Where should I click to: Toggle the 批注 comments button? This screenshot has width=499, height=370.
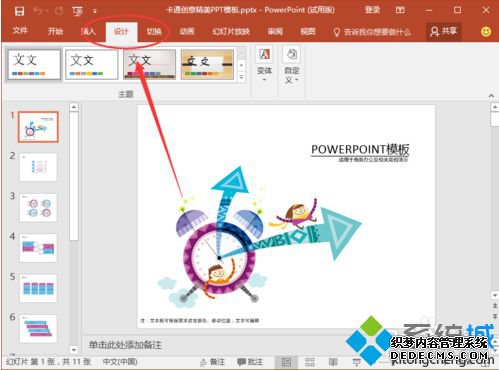pos(250,362)
